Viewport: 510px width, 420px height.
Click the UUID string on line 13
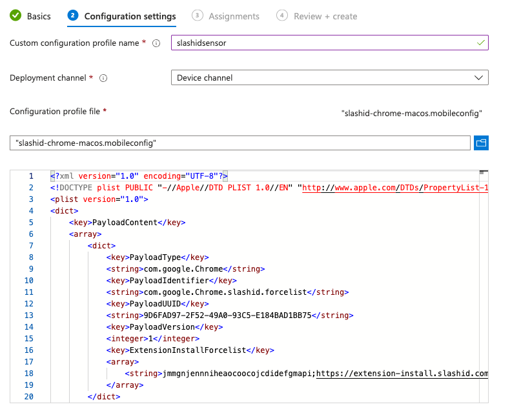pos(230,315)
